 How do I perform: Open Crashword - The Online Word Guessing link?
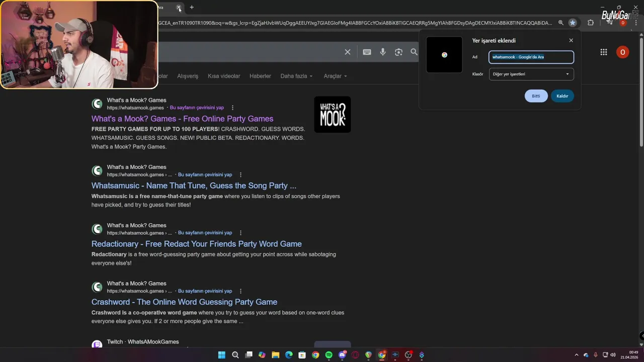coord(184,302)
